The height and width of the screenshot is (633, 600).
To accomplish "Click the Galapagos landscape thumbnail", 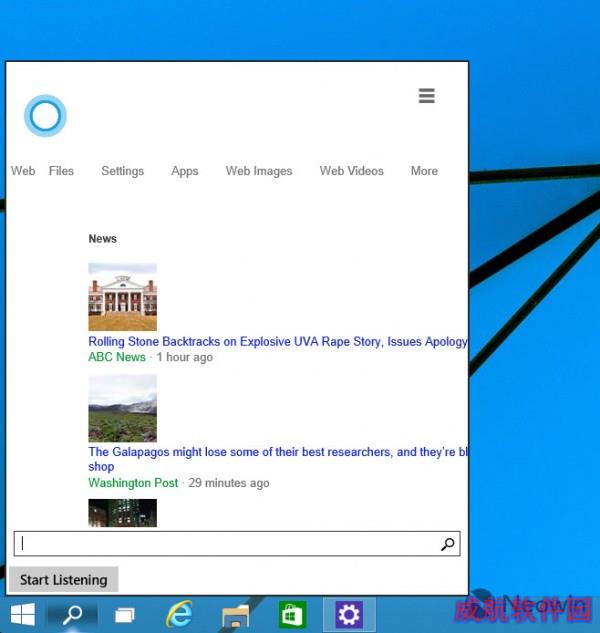I will pyautogui.click(x=122, y=408).
